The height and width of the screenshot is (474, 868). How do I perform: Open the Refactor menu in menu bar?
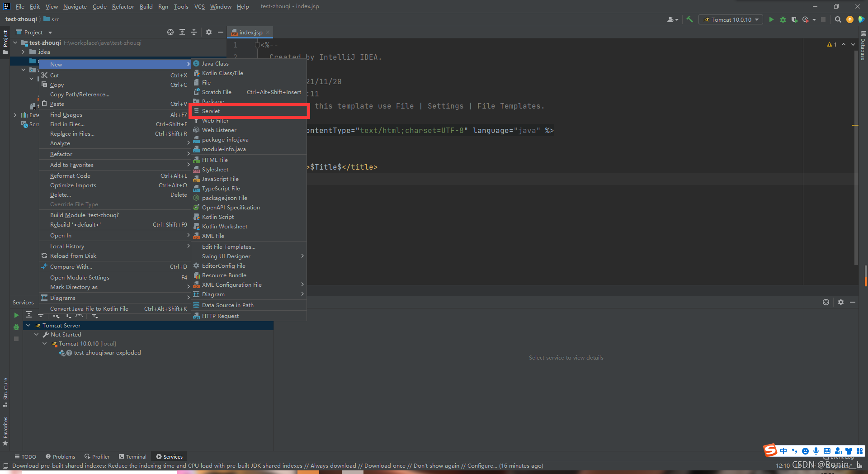pos(123,6)
